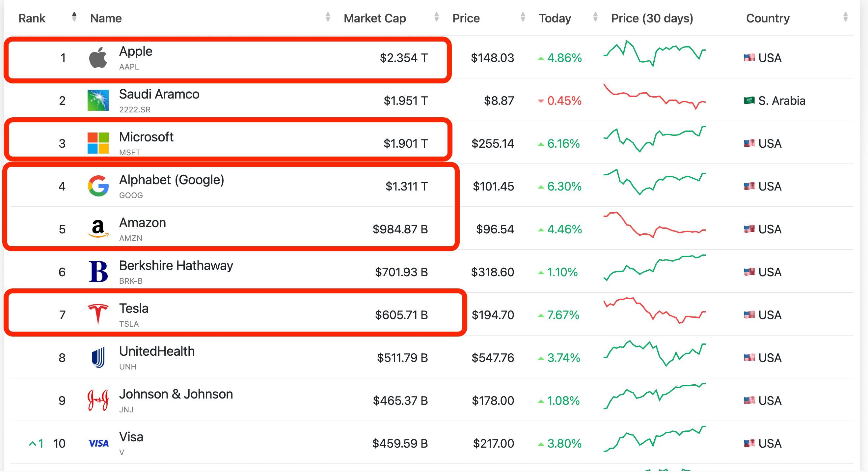Click the 7.67% today change value
The image size is (868, 474).
[x=563, y=315]
